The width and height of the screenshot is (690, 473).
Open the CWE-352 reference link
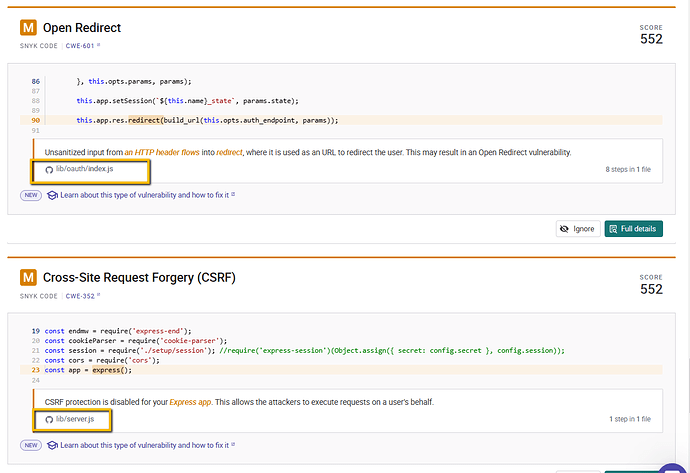pyautogui.click(x=80, y=296)
